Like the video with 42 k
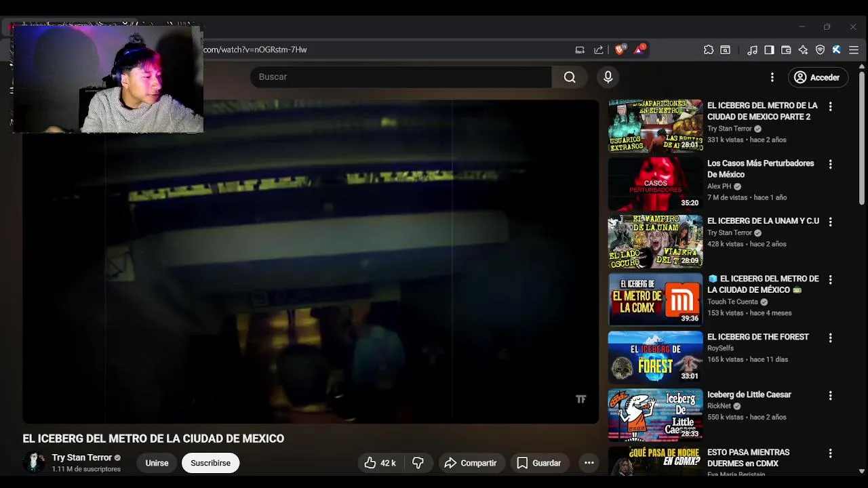The width and height of the screenshot is (868, 488). pos(380,463)
